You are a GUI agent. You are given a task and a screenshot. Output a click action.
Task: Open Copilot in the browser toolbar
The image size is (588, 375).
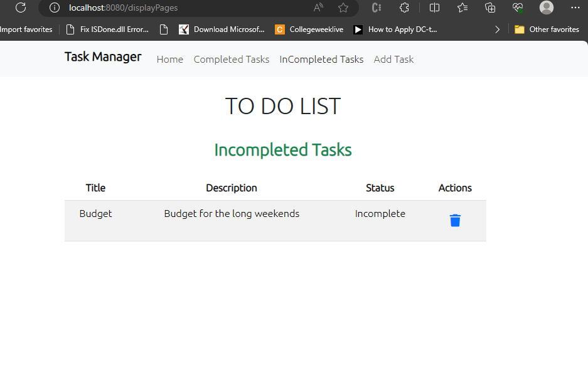376,8
